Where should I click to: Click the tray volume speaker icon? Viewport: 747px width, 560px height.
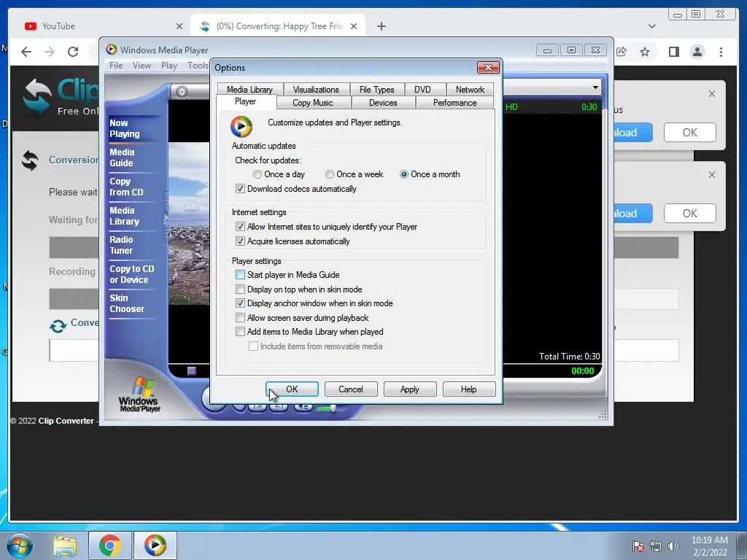pyautogui.click(x=673, y=546)
